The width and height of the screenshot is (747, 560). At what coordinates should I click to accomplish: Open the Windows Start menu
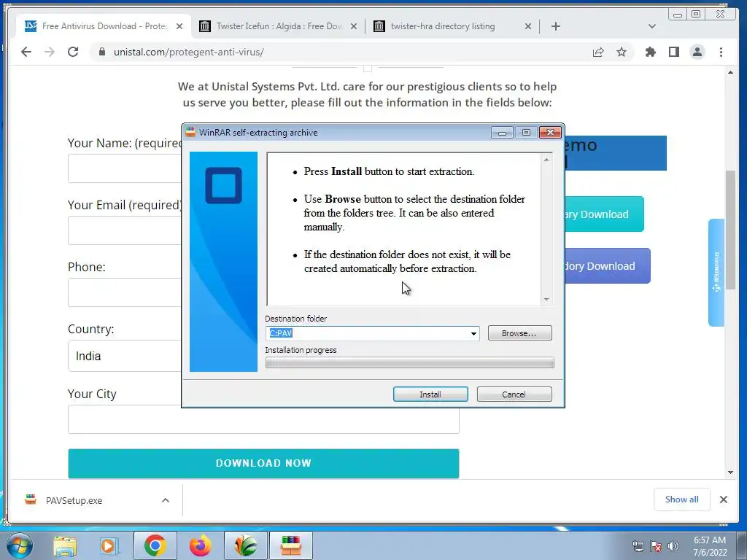[x=20, y=545]
